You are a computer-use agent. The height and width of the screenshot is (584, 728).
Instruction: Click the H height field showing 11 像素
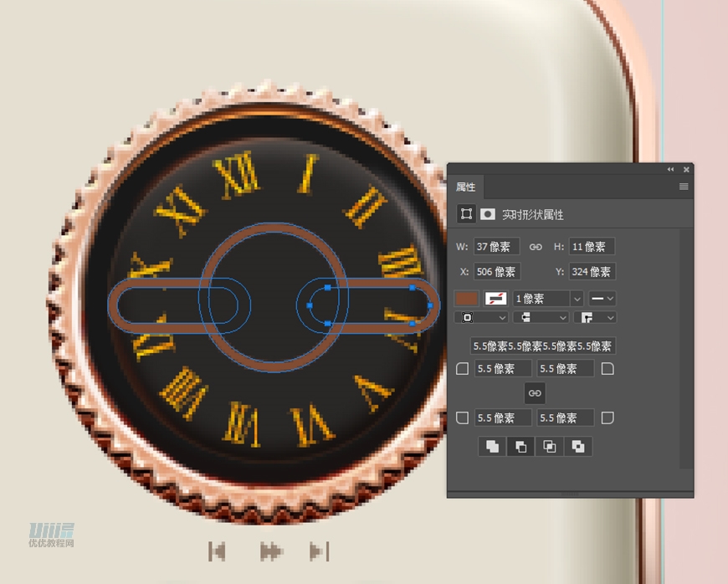[592, 247]
